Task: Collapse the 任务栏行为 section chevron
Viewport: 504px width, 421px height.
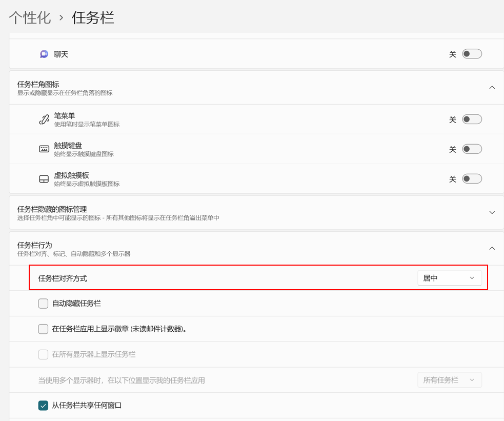Action: click(492, 248)
